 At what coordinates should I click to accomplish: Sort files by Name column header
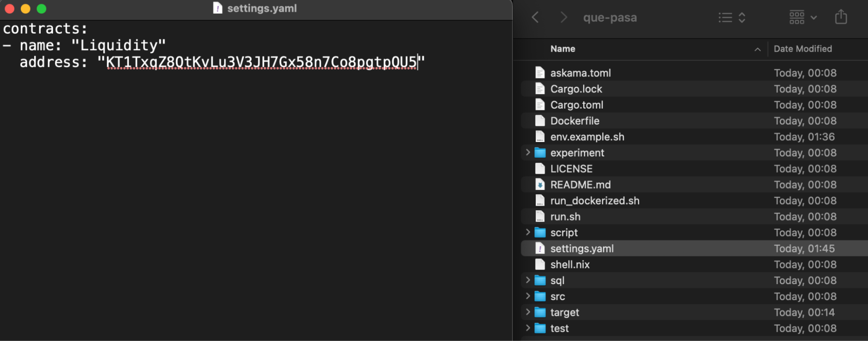563,49
